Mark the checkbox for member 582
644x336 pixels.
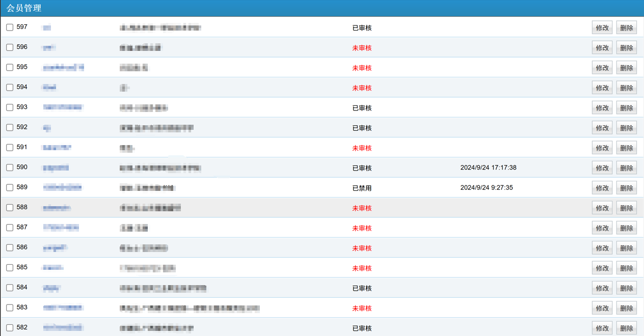(10, 328)
